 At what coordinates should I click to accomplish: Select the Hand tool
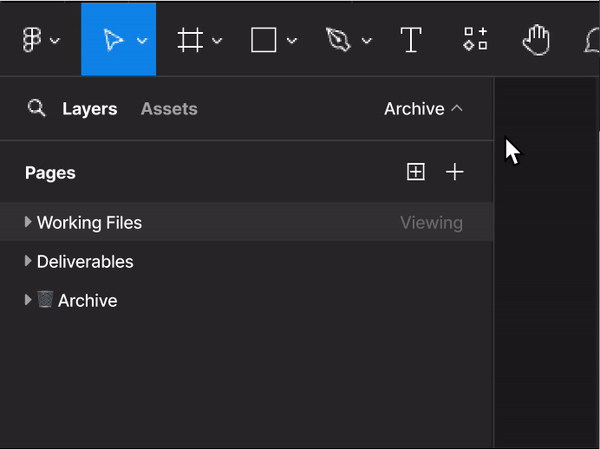coord(536,40)
